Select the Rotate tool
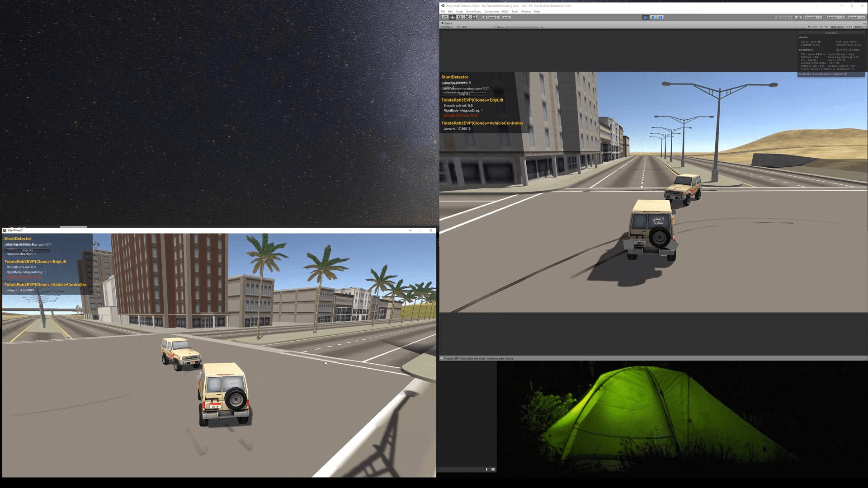Viewport: 868px width, 488px height. point(460,17)
